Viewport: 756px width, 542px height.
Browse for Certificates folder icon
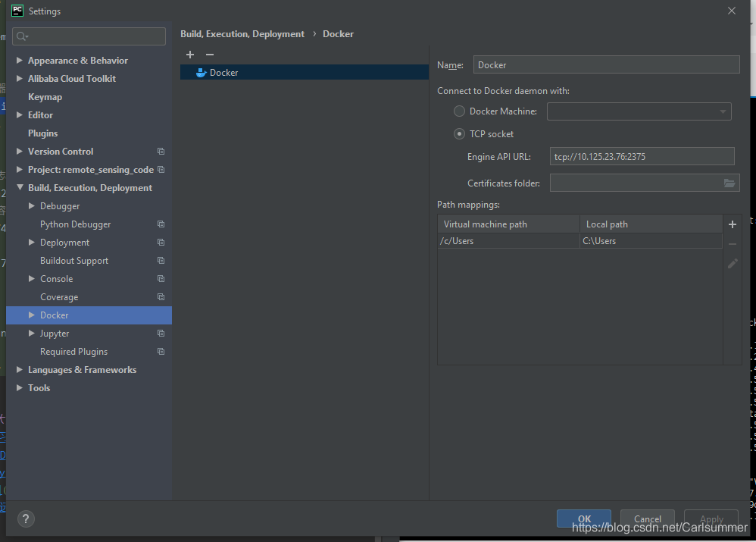(x=729, y=183)
